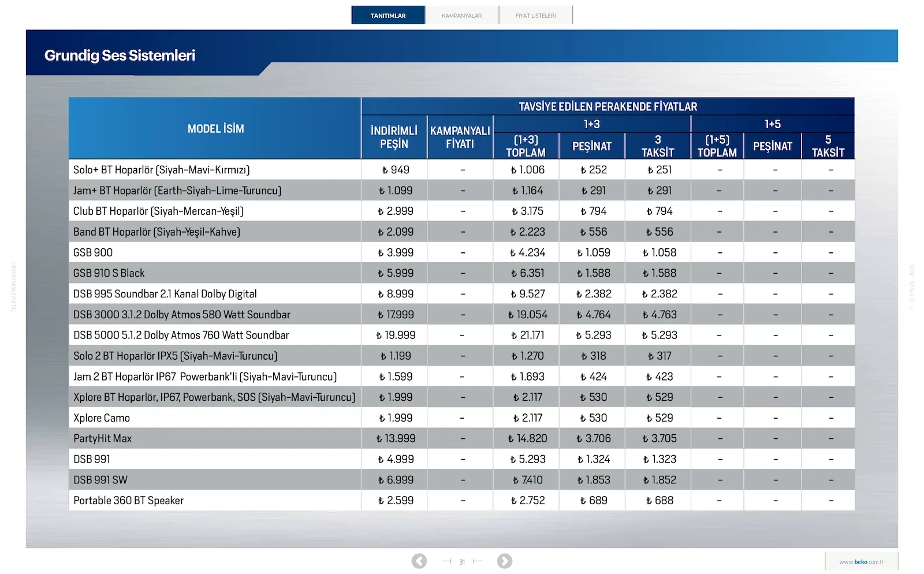Select the PartyHit Max model name
This screenshot has height=574, width=924.
point(102,438)
